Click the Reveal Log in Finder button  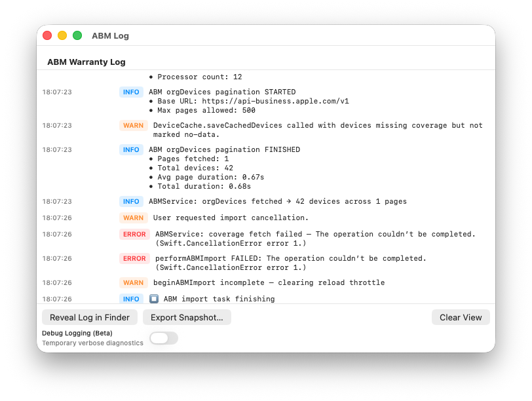point(89,317)
